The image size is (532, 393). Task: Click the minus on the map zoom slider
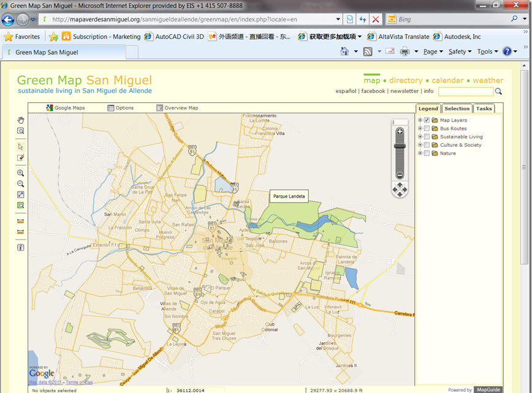coord(400,175)
